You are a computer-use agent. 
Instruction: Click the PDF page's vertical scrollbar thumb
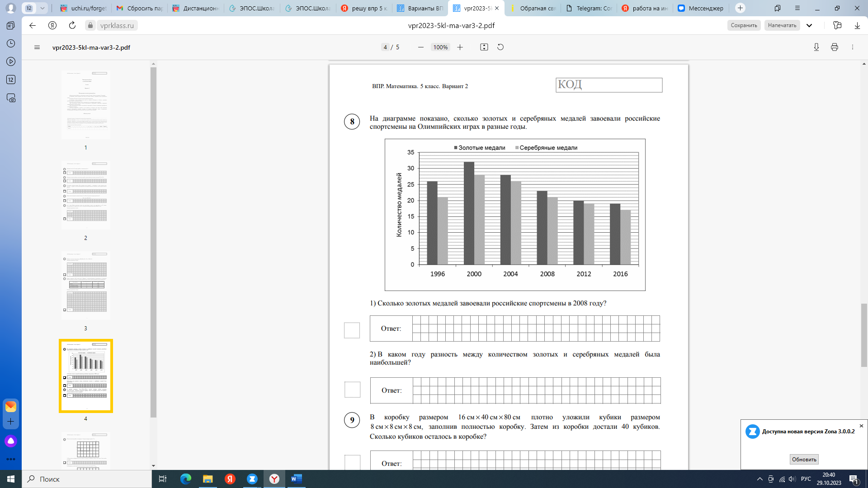864,335
